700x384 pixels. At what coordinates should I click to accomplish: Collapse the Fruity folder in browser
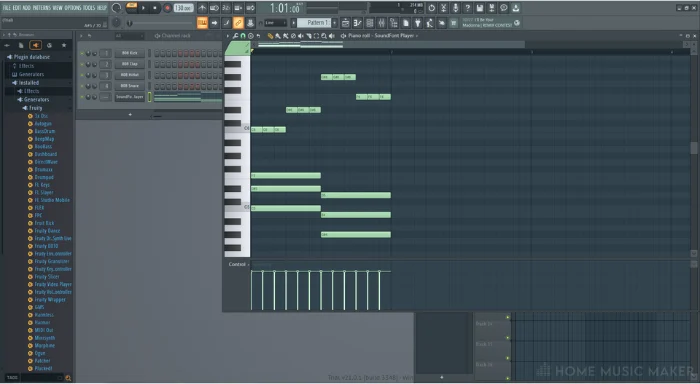[33, 109]
